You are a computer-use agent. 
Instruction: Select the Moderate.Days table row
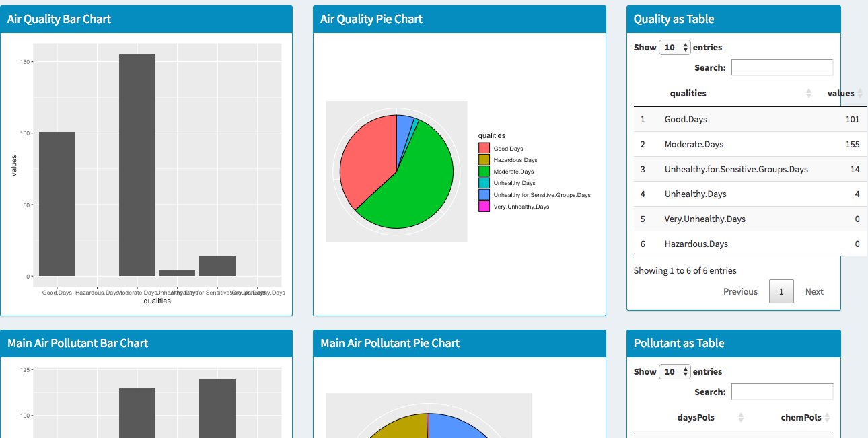click(x=750, y=144)
